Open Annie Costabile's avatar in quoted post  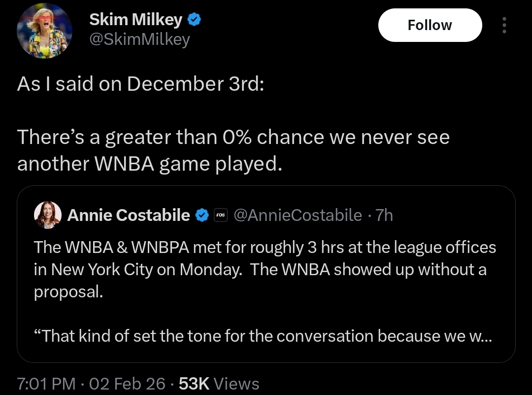tap(47, 215)
